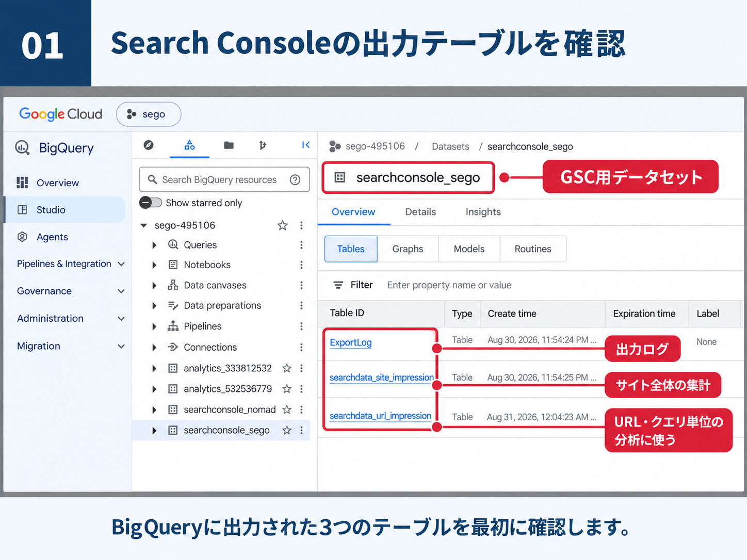
Task: Open the Overview page in sidebar
Action: (x=57, y=183)
